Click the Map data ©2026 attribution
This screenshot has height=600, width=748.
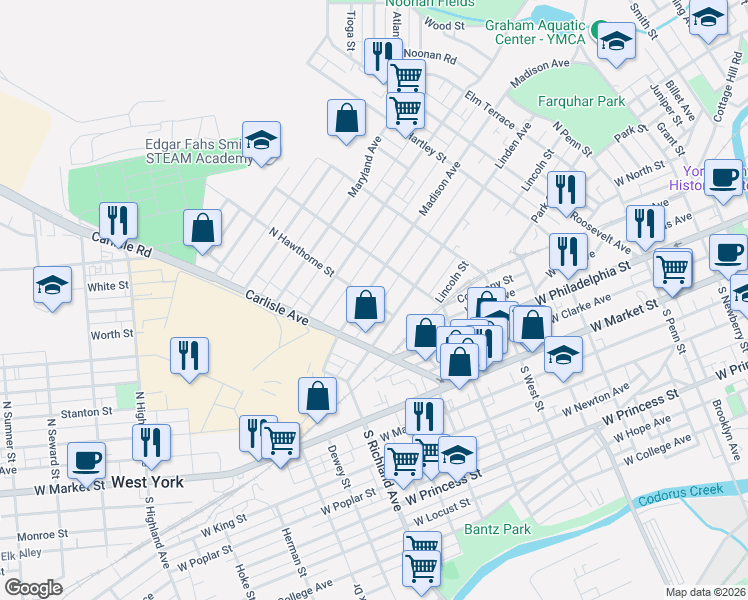point(706,592)
